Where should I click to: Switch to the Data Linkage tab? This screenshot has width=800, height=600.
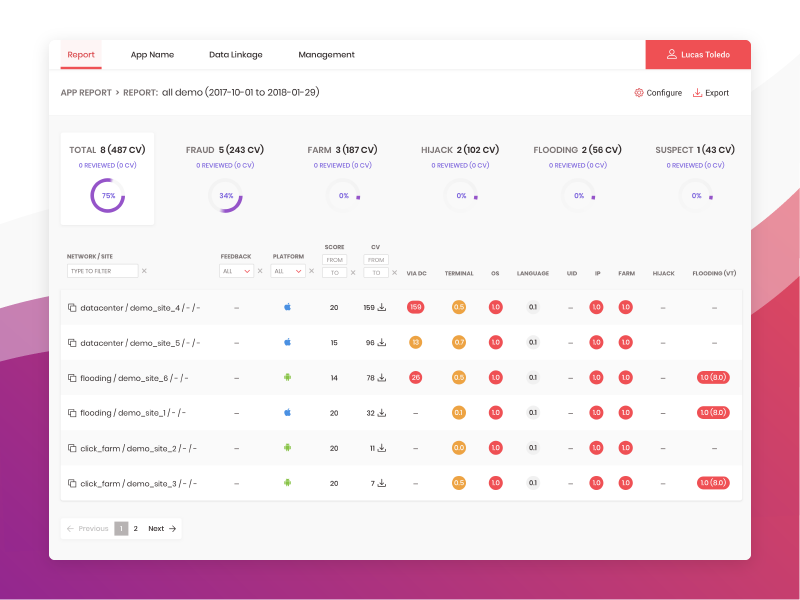point(236,55)
